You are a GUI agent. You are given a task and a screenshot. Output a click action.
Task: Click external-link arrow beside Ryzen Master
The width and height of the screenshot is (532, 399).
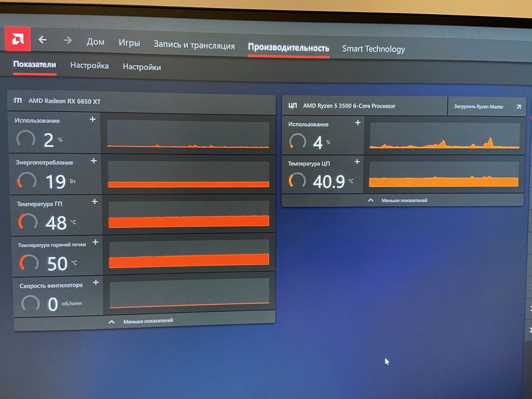(518, 107)
